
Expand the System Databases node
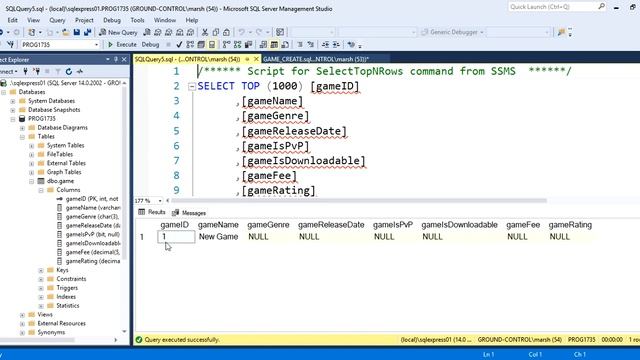pos(13,101)
